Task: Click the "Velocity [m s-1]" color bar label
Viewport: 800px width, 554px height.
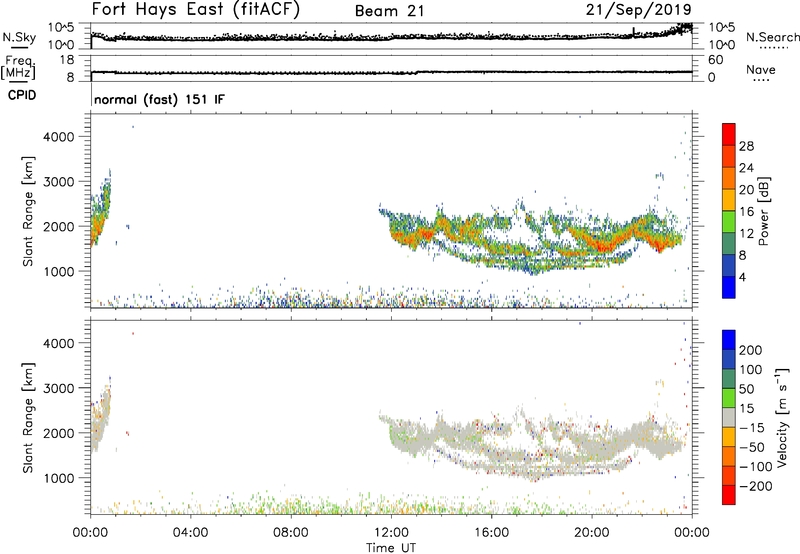Action: coord(782,417)
